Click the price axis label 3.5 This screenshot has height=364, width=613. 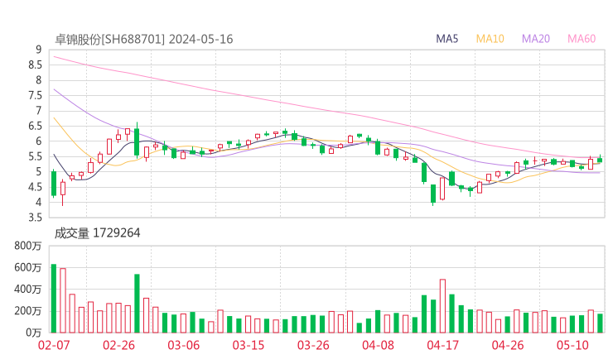click(x=35, y=217)
